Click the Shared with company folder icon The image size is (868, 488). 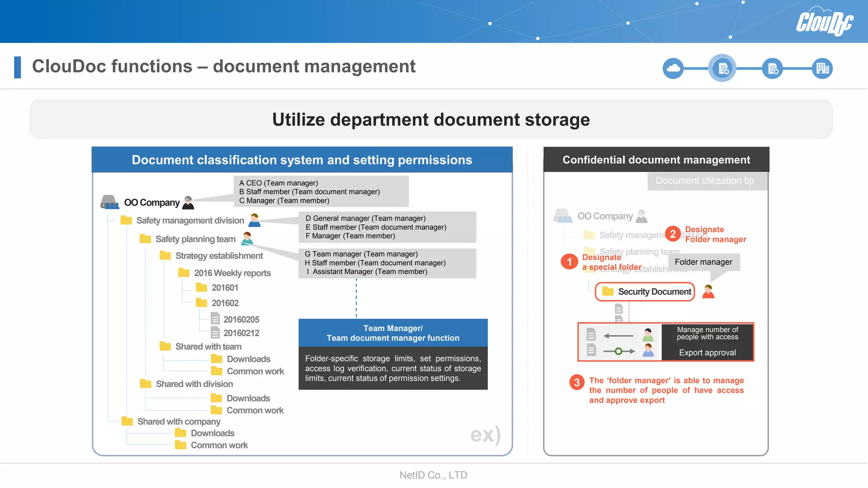tap(127, 421)
